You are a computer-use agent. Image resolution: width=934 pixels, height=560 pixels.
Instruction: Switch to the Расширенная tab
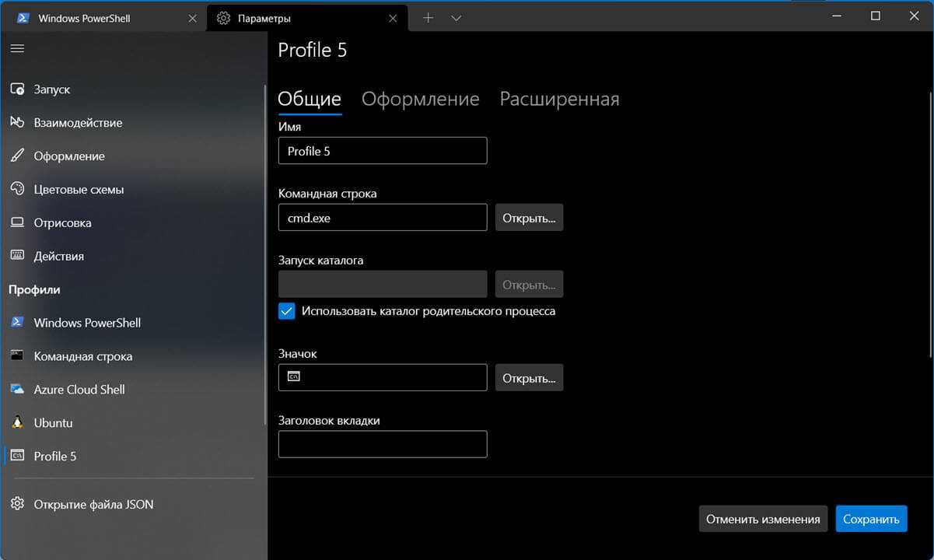tap(559, 100)
